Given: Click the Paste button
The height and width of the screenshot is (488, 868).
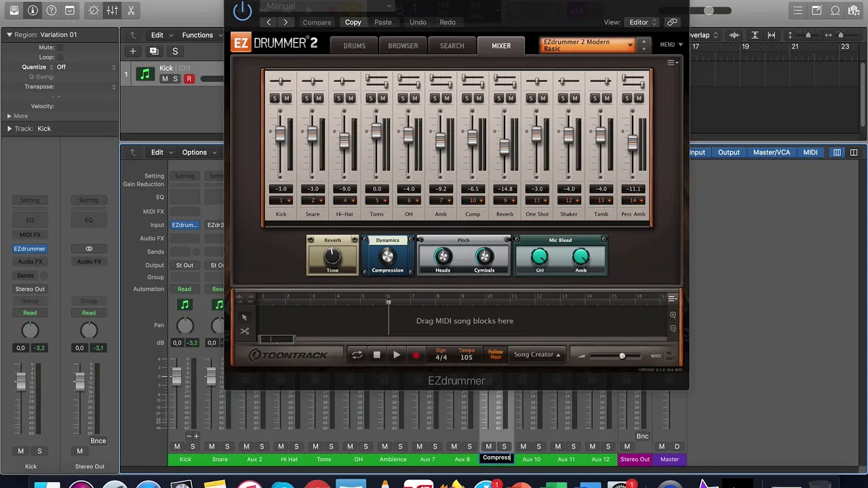Looking at the screenshot, I should point(382,22).
